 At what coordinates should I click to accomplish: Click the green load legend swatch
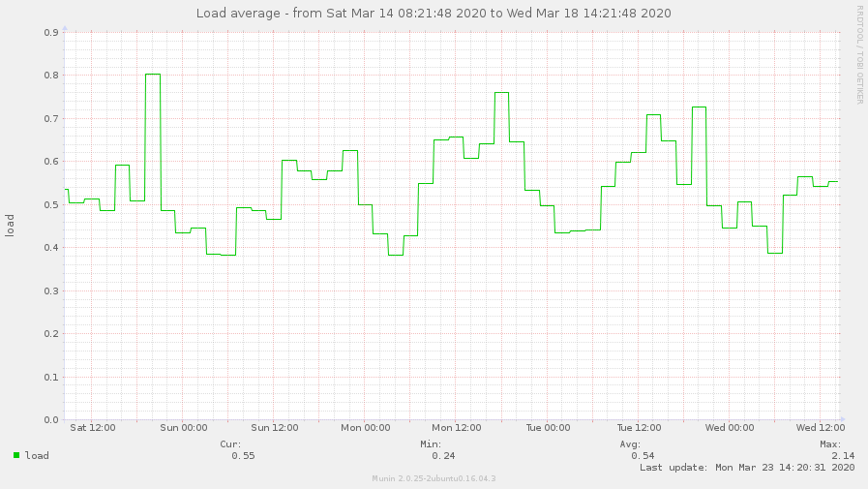pos(16,455)
